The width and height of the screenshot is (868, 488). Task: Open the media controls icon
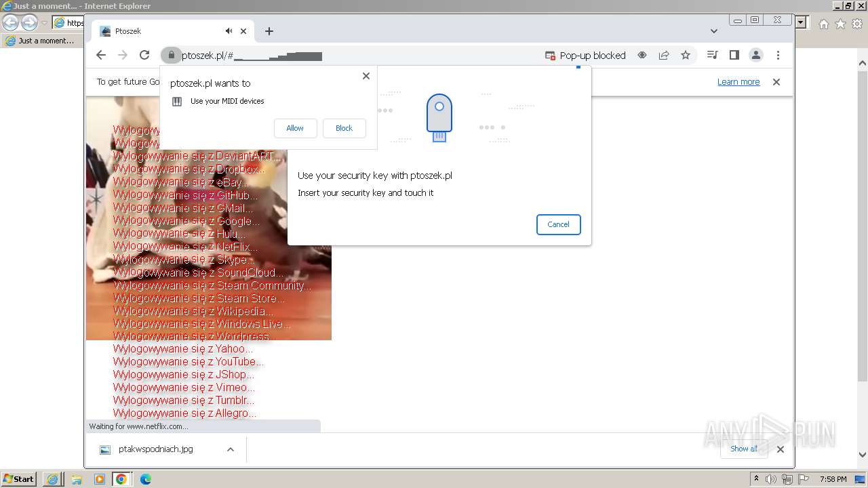712,56
